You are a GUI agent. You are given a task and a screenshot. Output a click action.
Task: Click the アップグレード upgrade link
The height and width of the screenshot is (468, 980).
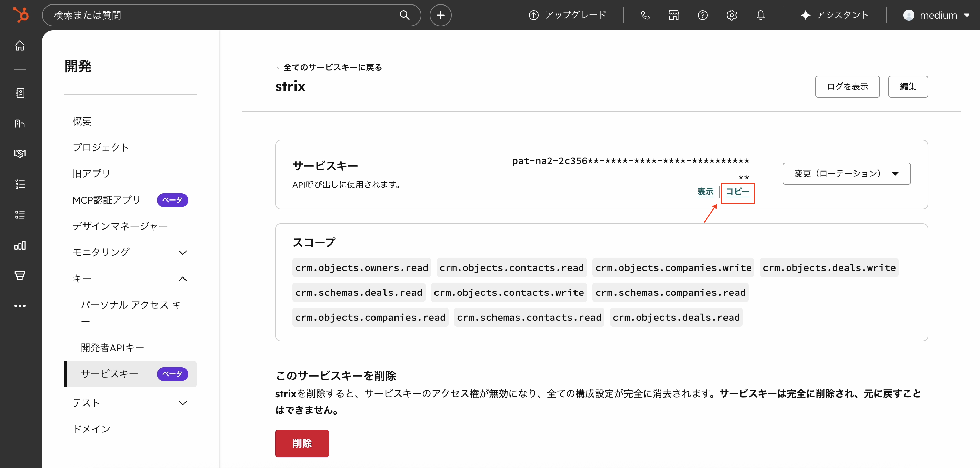568,15
